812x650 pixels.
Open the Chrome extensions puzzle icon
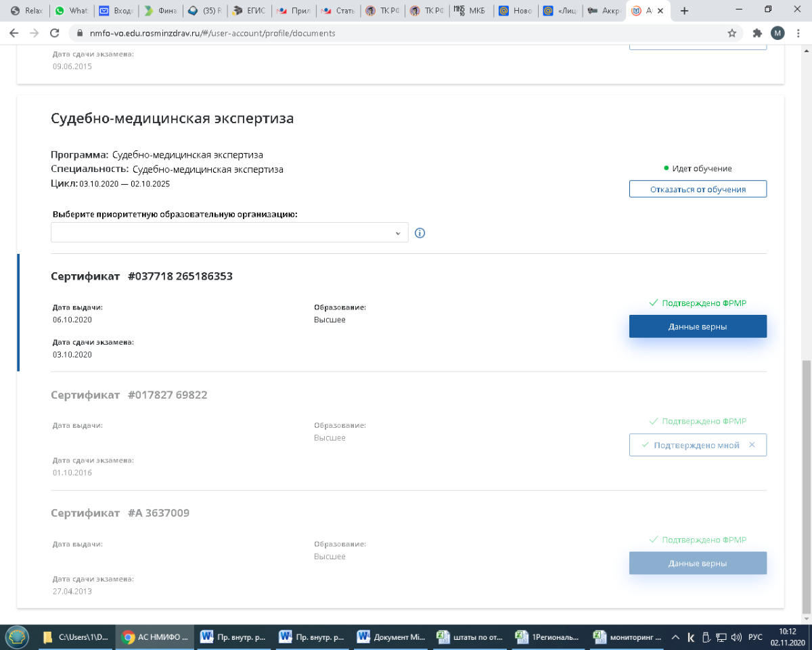(x=757, y=33)
